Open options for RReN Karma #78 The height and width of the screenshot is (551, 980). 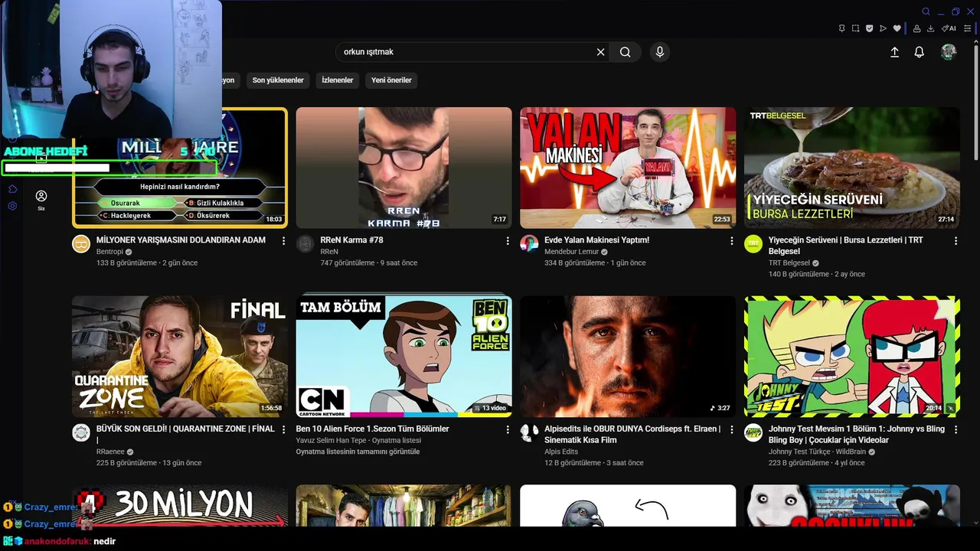pos(508,240)
